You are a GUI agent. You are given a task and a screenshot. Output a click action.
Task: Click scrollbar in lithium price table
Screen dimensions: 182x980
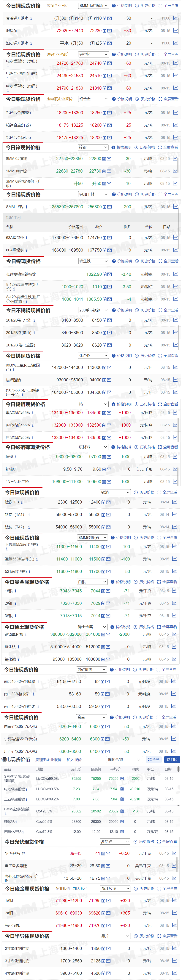click(179, 769)
